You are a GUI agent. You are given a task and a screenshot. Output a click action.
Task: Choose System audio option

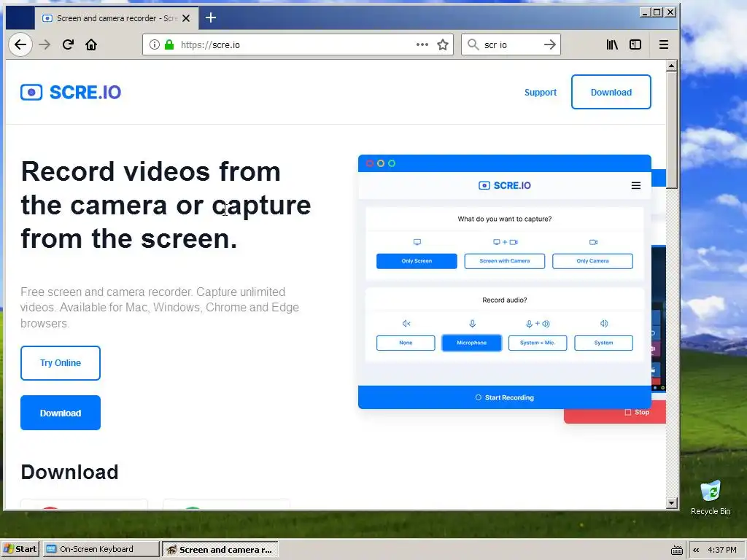pyautogui.click(x=603, y=343)
